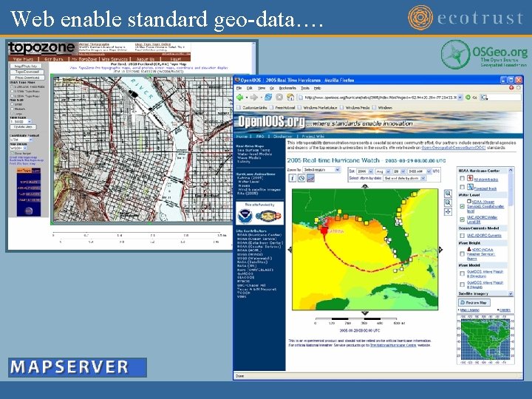Click the Firefox Forward arrow button
Screen dimensions: 532x399
coord(253,98)
